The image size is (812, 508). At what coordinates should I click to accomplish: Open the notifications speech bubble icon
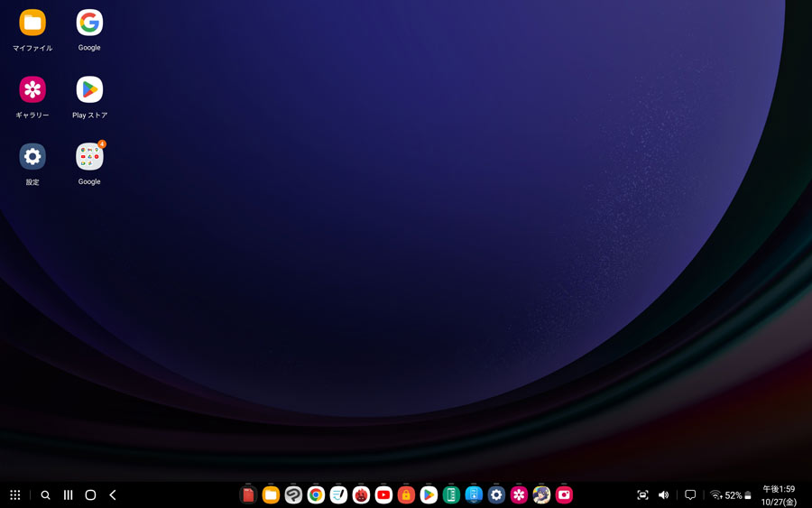[690, 495]
